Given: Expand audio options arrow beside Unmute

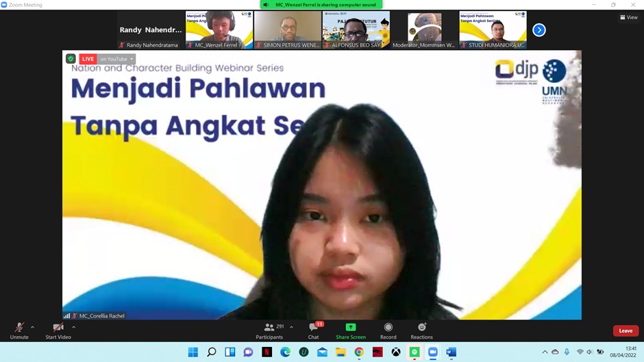Looking at the screenshot, I should [x=32, y=327].
